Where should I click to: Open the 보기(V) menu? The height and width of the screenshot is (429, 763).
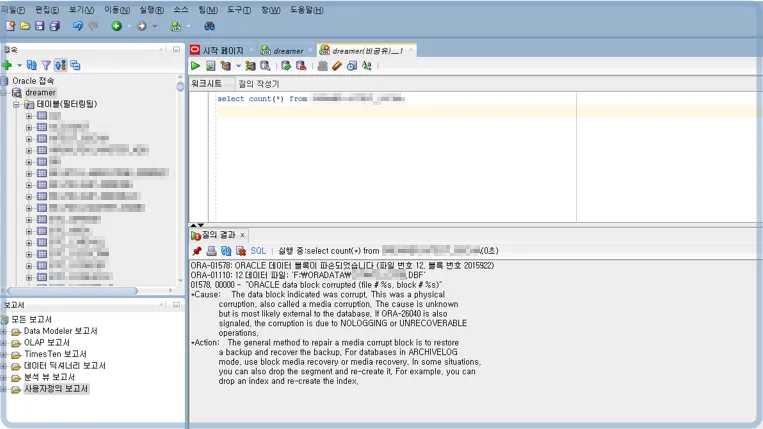81,10
